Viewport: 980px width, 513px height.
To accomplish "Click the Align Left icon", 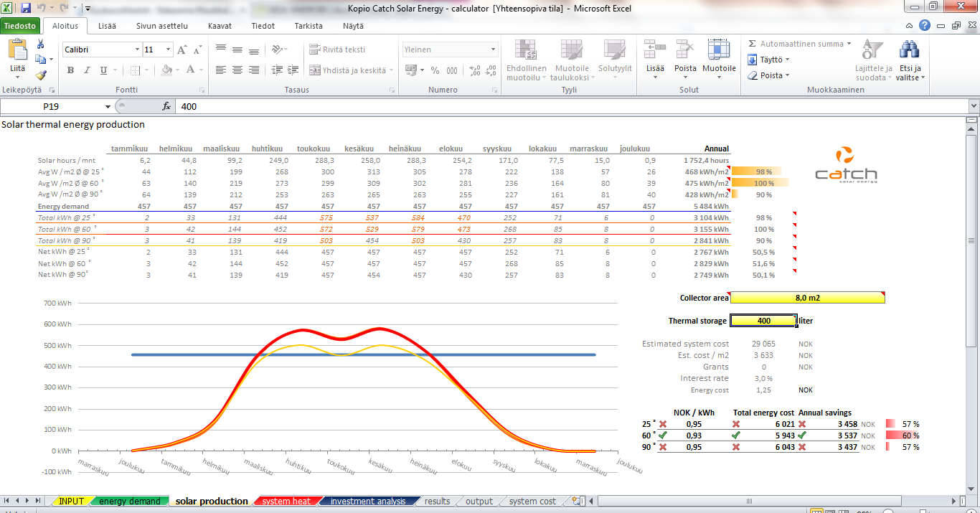I will click(x=221, y=70).
